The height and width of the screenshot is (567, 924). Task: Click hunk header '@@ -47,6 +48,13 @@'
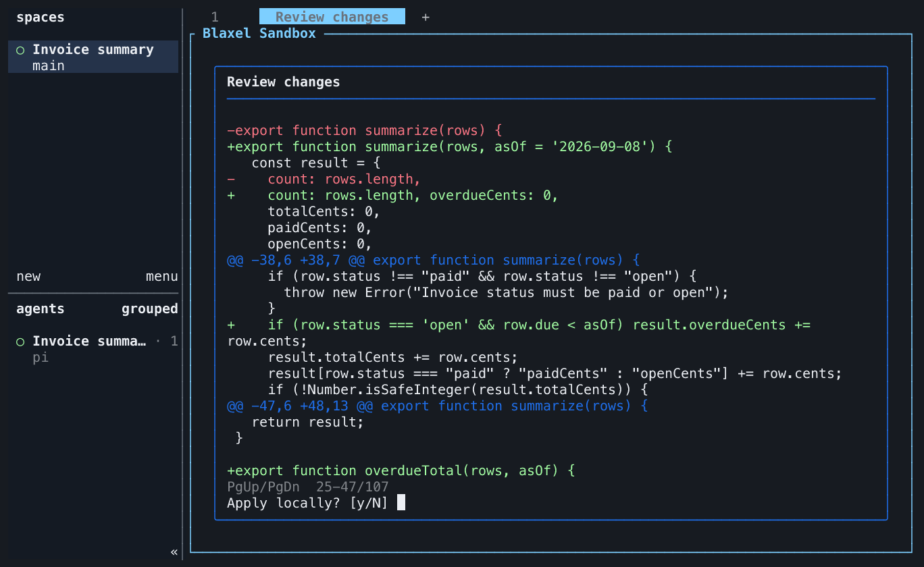438,406
